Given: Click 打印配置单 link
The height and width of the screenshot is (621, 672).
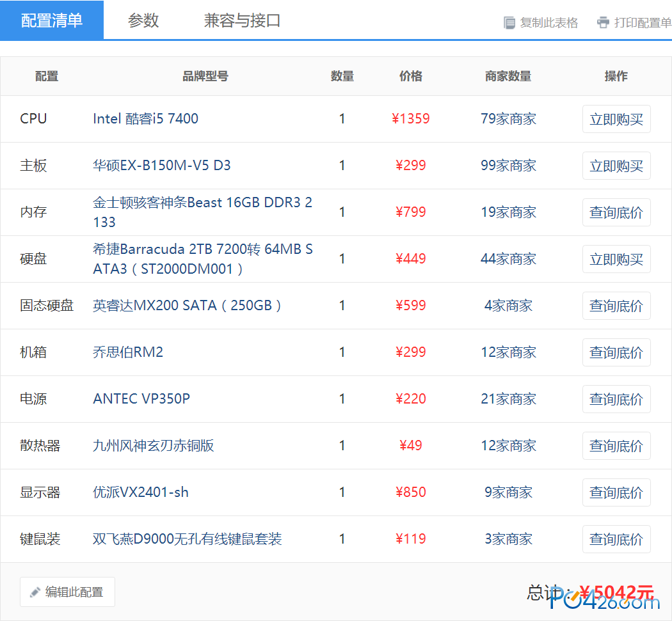Looking at the screenshot, I should [x=643, y=22].
